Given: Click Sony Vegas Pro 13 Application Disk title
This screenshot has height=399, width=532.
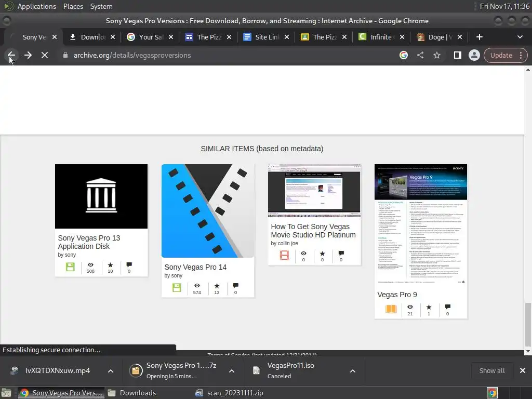Looking at the screenshot, I should (x=89, y=242).
